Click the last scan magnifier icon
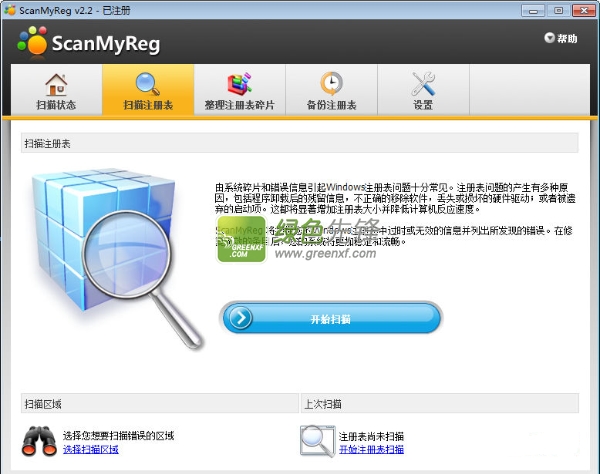This screenshot has height=474, width=600. pyautogui.click(x=318, y=441)
